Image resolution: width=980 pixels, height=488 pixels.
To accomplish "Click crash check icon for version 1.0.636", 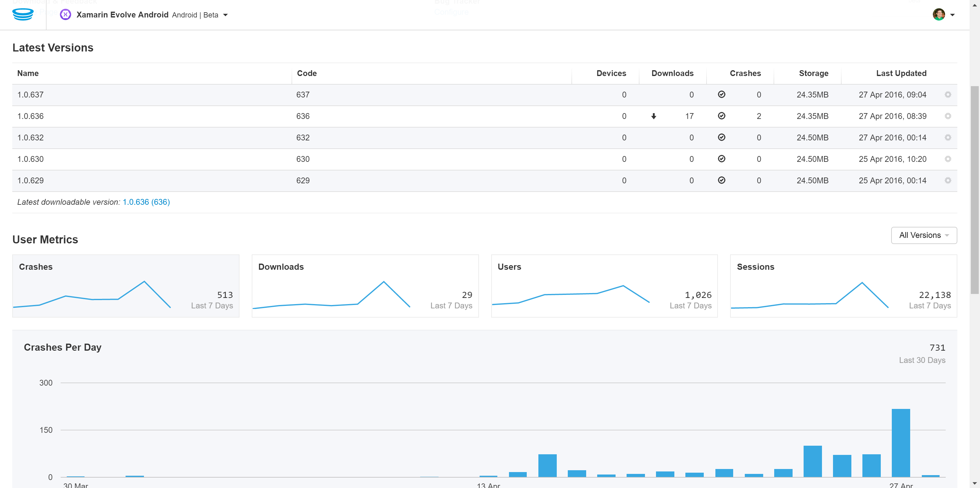I will tap(721, 116).
